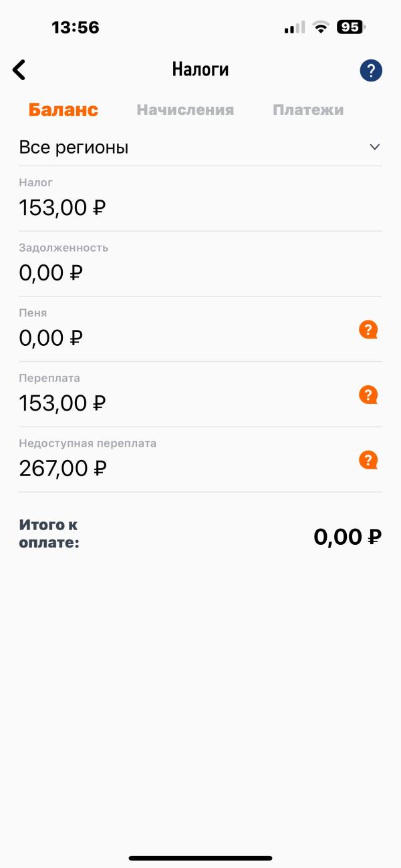Screen dimensions: 401x868
Task: Open the blue help question icon
Action: (370, 70)
